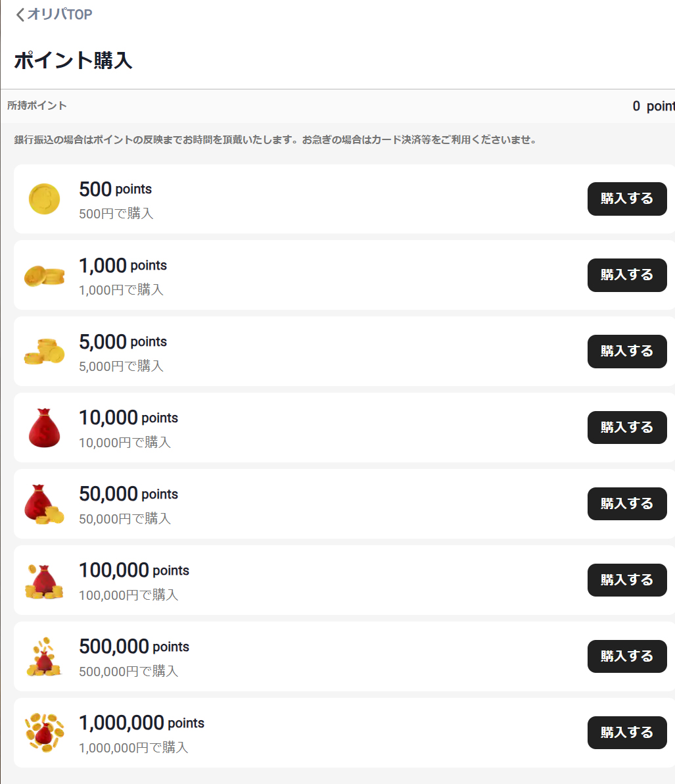675x784 pixels.
Task: Click the coin-ringed bag icon for 1,000,000 points
Action: click(x=45, y=733)
